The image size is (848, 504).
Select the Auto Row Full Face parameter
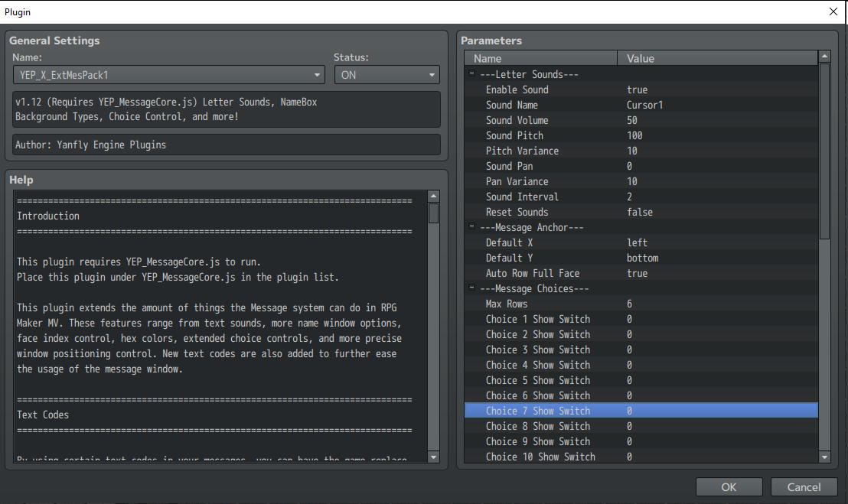[x=641, y=273]
